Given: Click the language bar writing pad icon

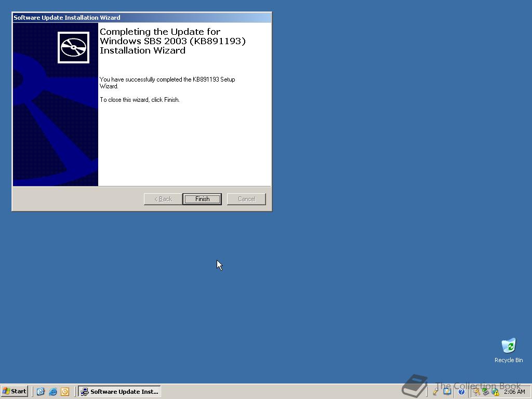Looking at the screenshot, I should point(447,392).
